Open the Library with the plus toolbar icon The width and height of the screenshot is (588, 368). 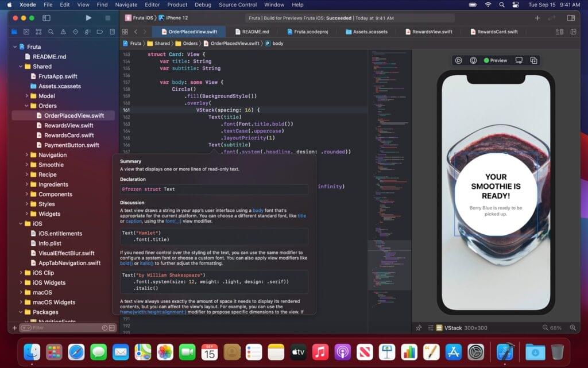(537, 18)
